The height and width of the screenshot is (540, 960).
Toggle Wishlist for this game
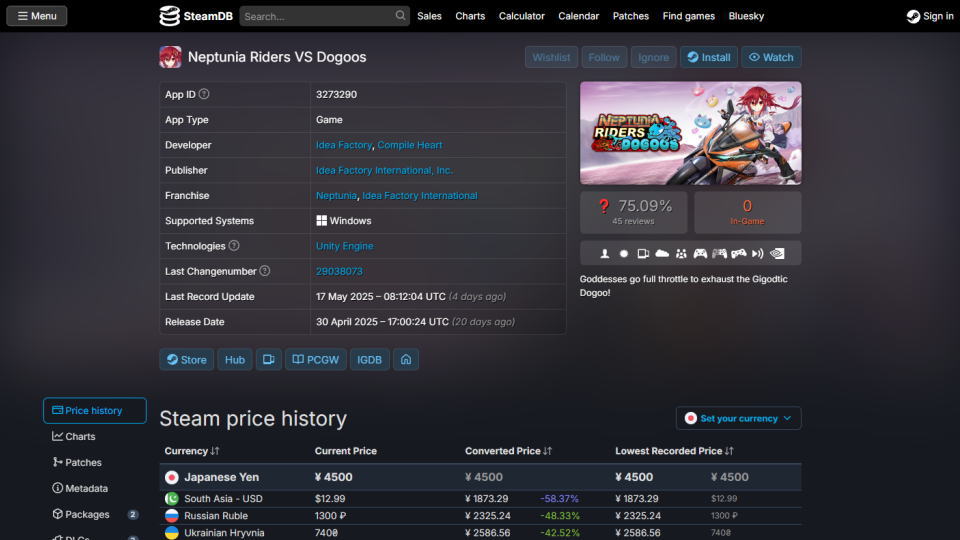point(551,57)
